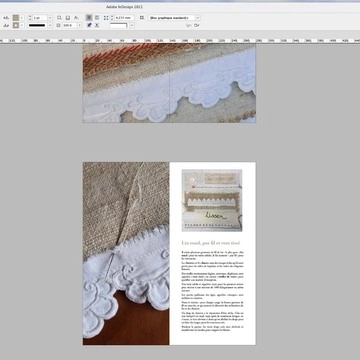Click the drop shadow icon
The image size is (360, 360).
(59, 18)
